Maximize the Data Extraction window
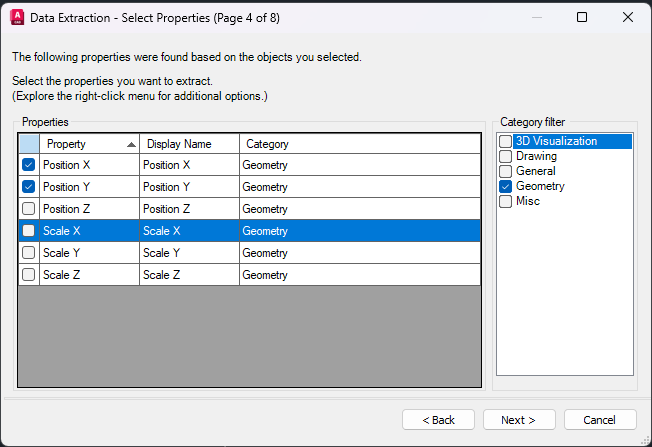 pos(582,17)
